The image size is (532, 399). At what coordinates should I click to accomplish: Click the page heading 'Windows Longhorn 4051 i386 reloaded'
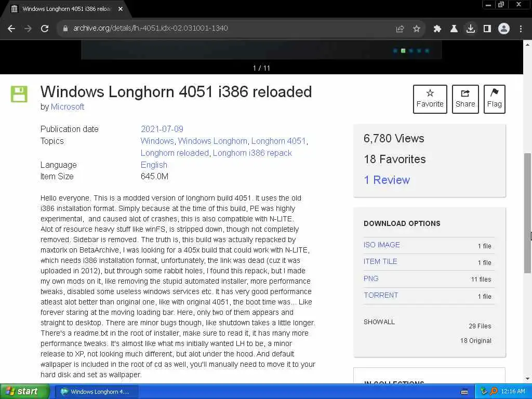tap(176, 91)
